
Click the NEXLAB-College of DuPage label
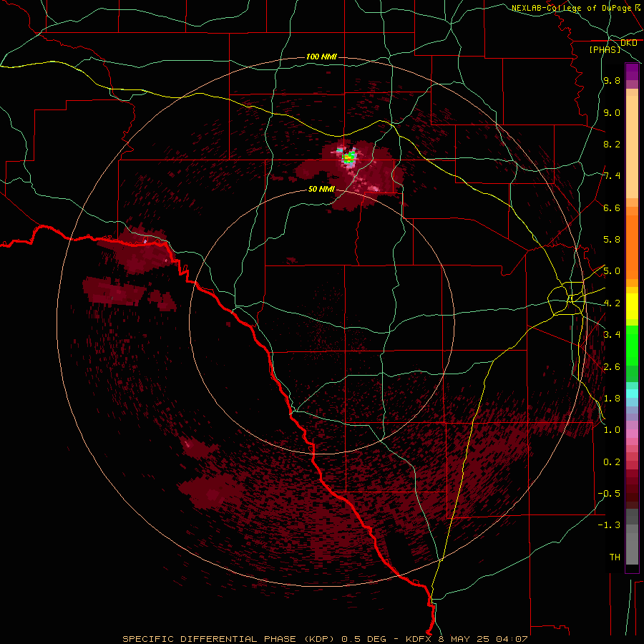pos(571,8)
